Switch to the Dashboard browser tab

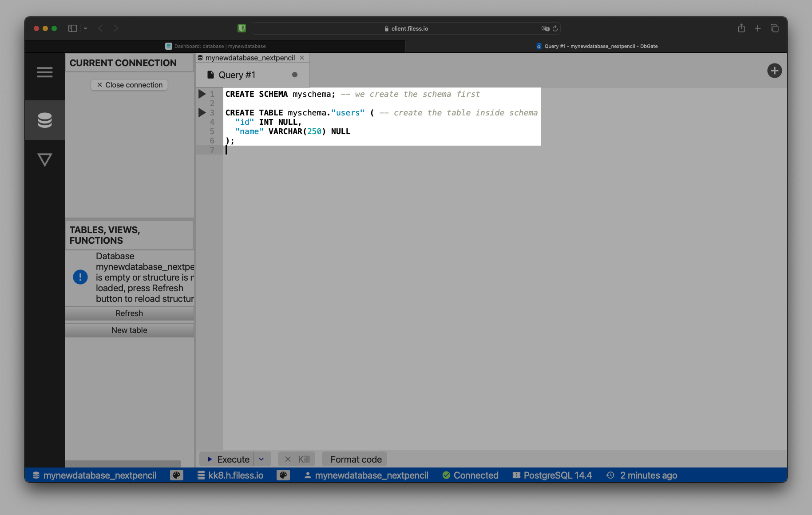pos(215,46)
